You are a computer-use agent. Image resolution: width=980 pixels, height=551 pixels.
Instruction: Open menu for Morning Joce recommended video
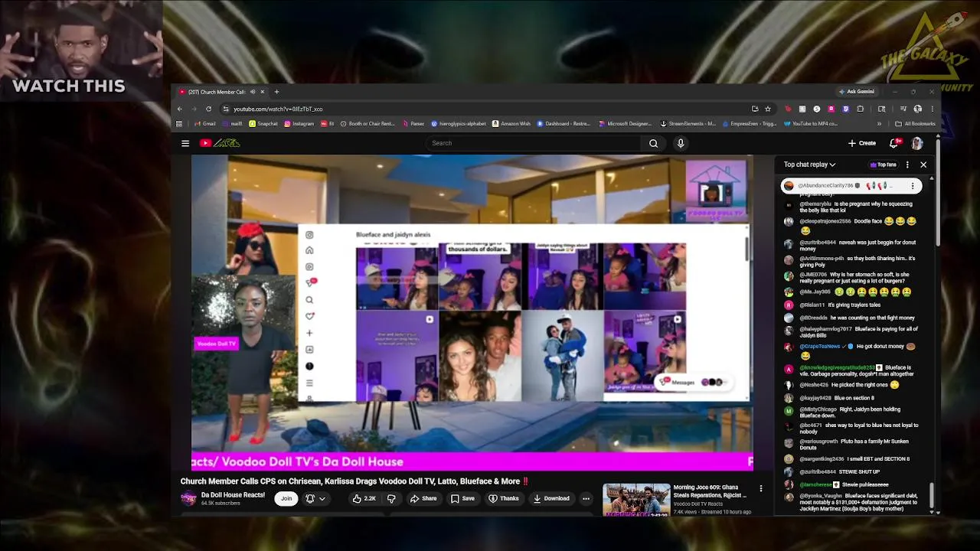[760, 488]
